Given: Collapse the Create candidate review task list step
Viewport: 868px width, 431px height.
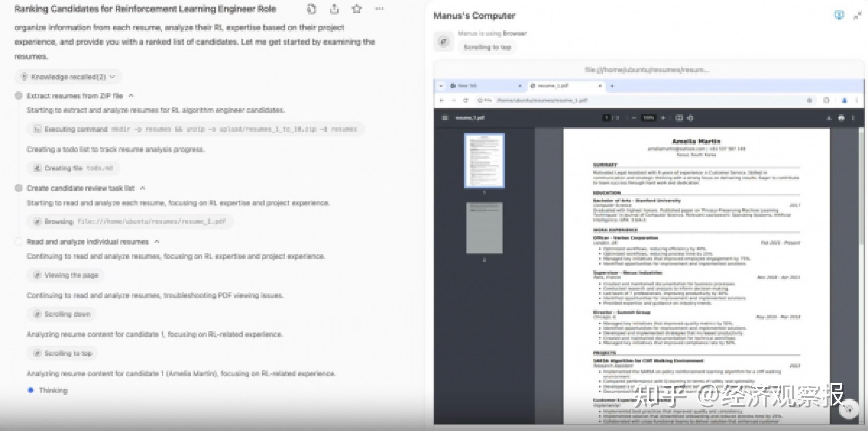Looking at the screenshot, I should [x=143, y=188].
